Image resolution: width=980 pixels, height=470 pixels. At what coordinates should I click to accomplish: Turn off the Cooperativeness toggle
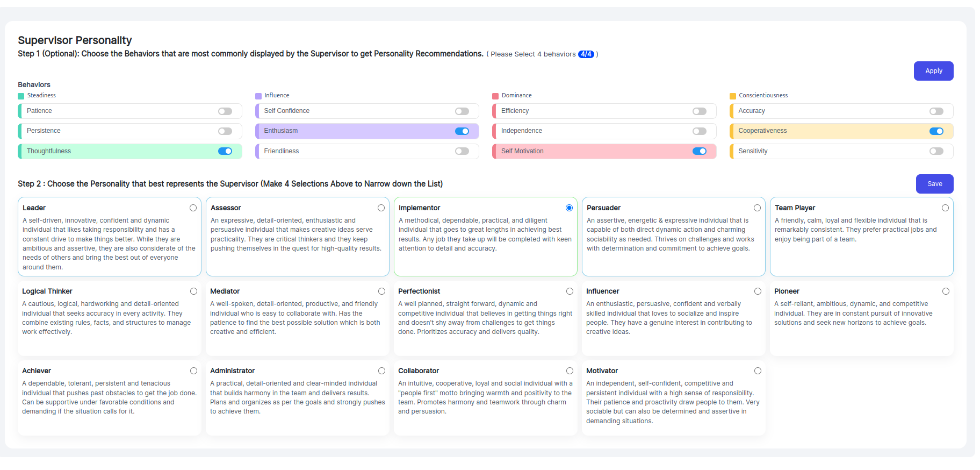coord(936,131)
